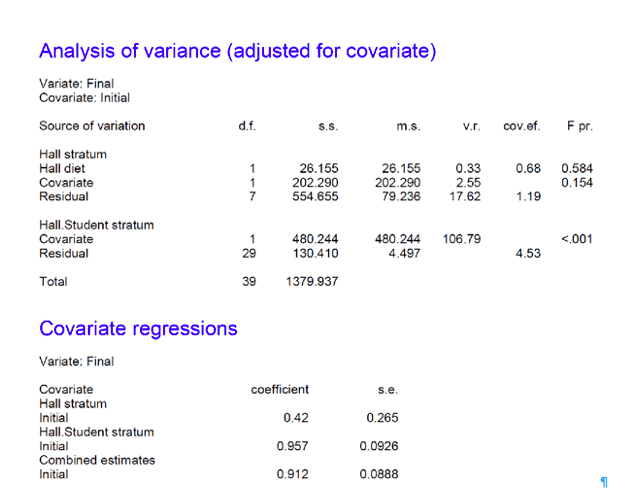
Task: Select the 'F pr.' column header
Action: (x=579, y=126)
